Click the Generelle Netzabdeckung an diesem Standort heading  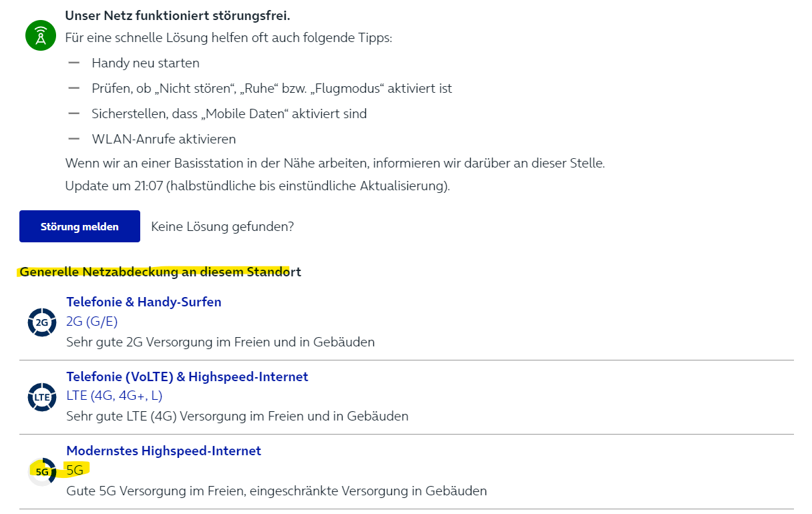coord(160,272)
